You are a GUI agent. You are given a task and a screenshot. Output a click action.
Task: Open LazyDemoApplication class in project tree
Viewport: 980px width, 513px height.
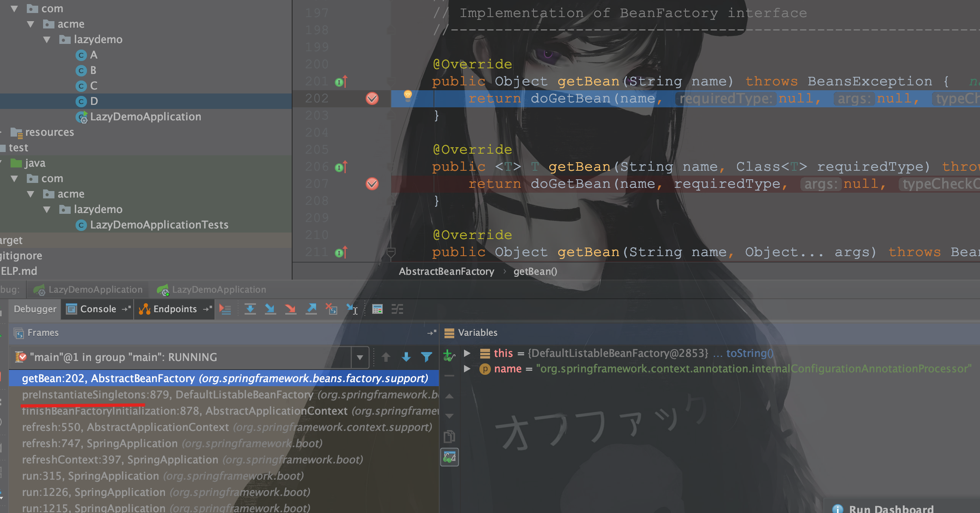tap(145, 117)
